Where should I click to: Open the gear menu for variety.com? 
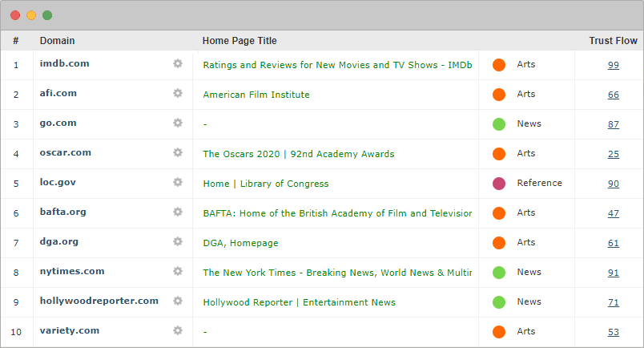point(178,330)
